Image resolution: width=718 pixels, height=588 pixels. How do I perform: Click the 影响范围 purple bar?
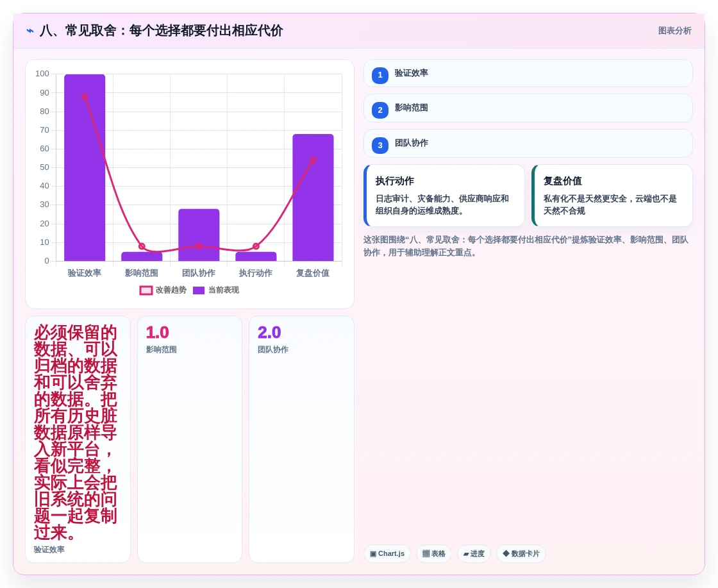(142, 256)
